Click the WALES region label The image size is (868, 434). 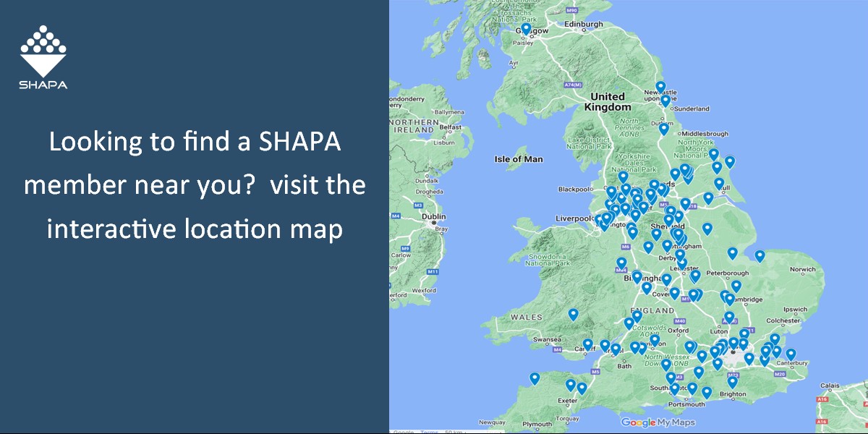(526, 318)
